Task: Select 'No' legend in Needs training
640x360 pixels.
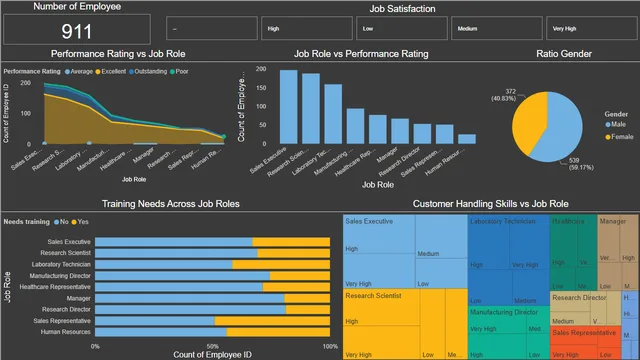Action: 61,222
